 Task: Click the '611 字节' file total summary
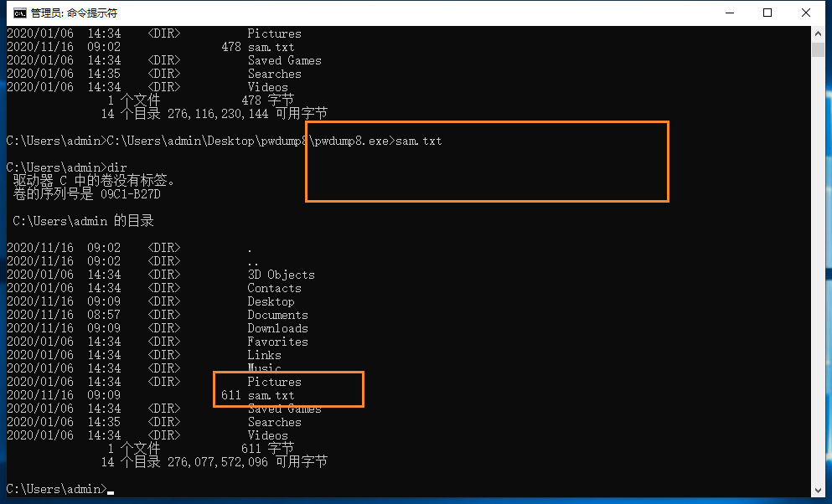pyautogui.click(x=267, y=449)
